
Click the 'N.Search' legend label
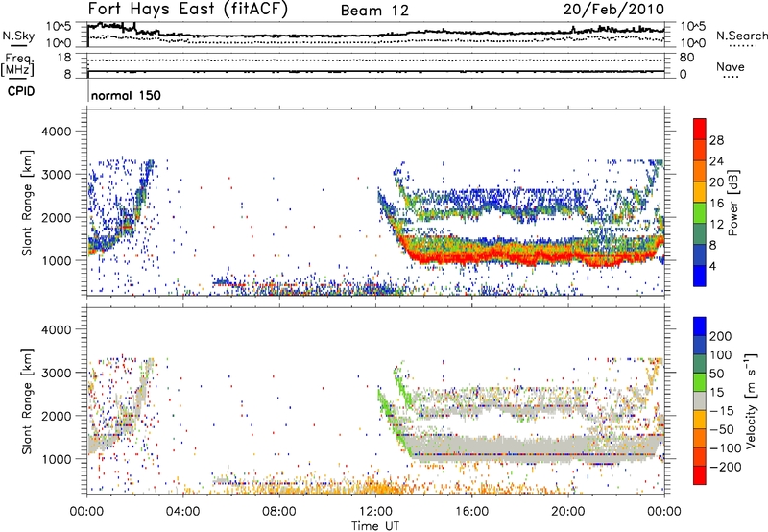[x=742, y=36]
